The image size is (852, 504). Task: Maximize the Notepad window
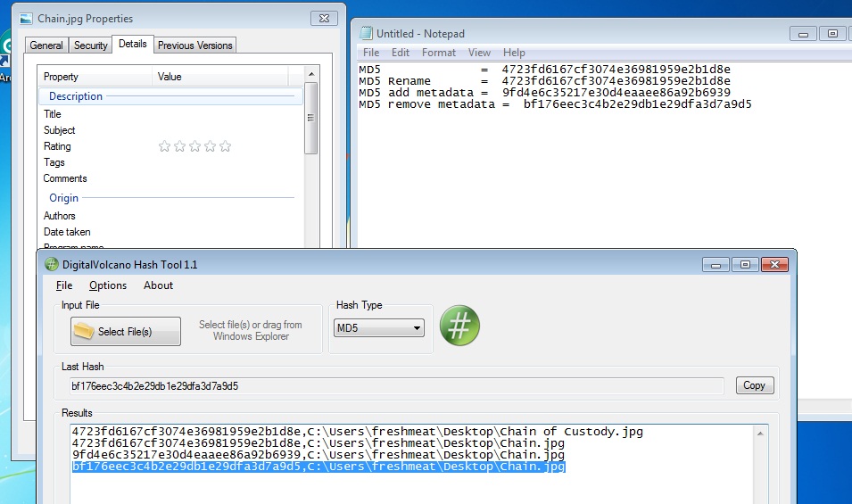click(x=832, y=34)
